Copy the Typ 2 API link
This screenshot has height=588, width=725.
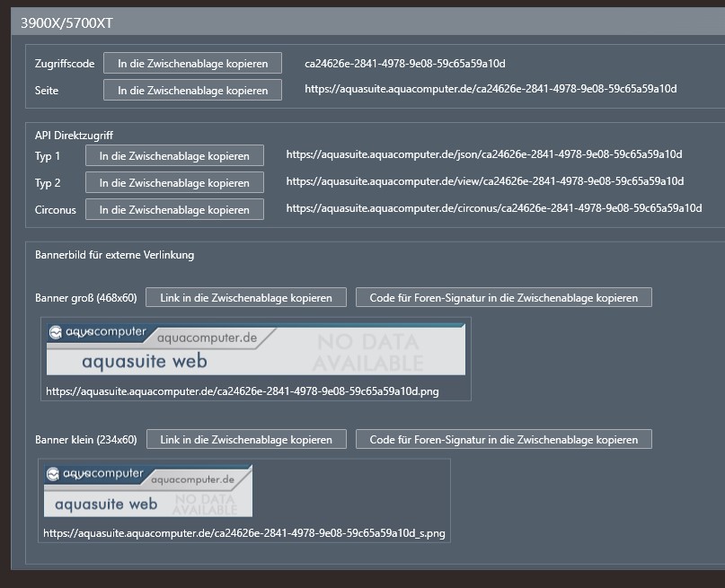tap(174, 182)
